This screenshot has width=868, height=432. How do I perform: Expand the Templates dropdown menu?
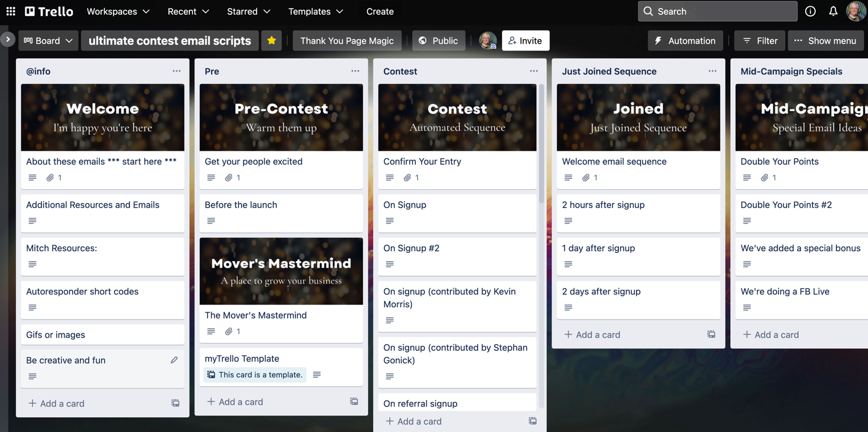tap(315, 11)
